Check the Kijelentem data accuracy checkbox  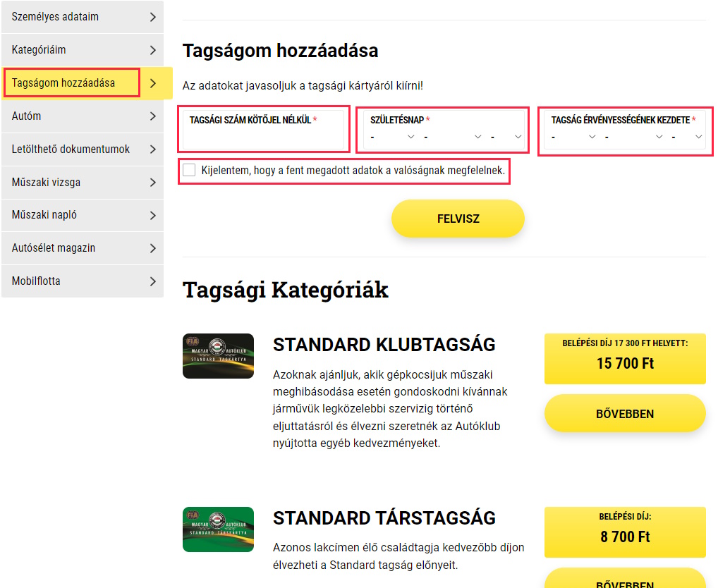(189, 170)
